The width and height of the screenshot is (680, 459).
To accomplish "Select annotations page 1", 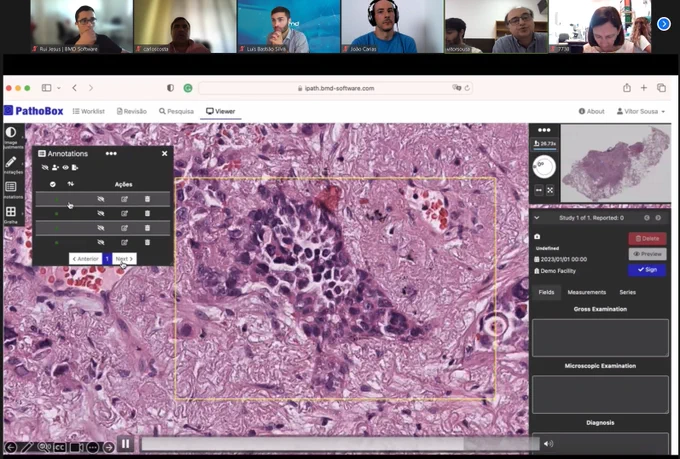I will (x=107, y=259).
